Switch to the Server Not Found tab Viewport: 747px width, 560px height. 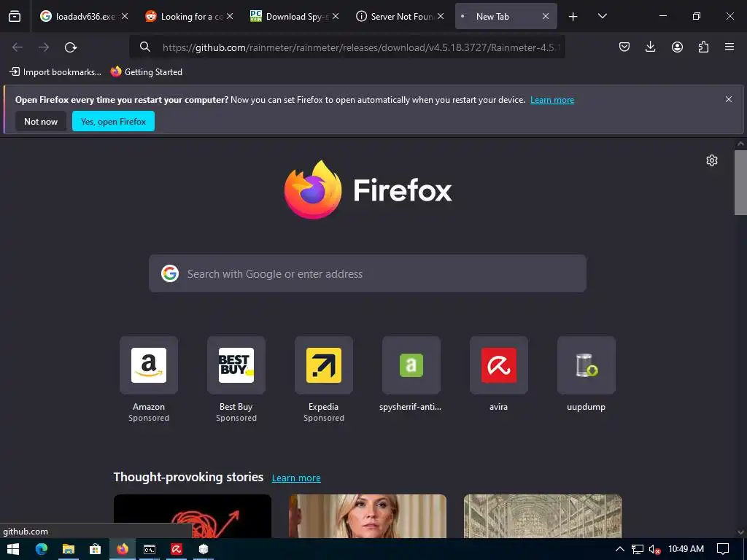pyautogui.click(x=400, y=16)
